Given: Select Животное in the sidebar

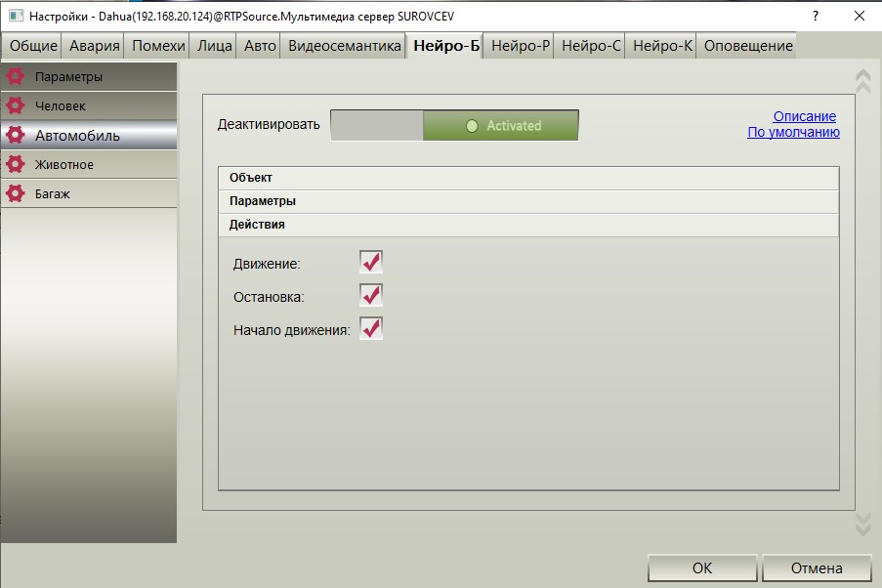Looking at the screenshot, I should pyautogui.click(x=89, y=164).
